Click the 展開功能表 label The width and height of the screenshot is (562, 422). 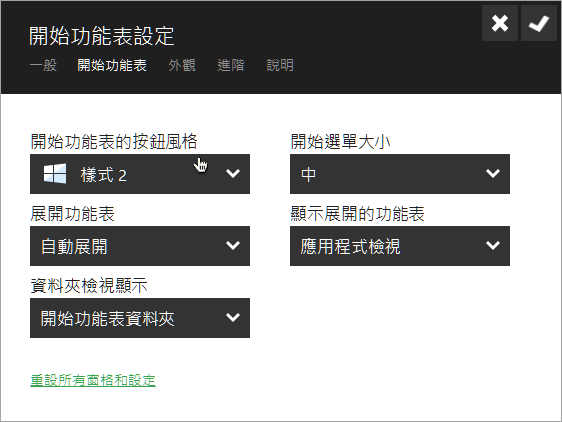pyautogui.click(x=72, y=214)
